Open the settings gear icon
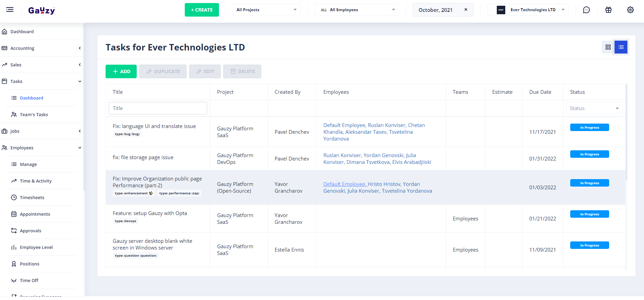This screenshot has width=644, height=300. pos(630,10)
